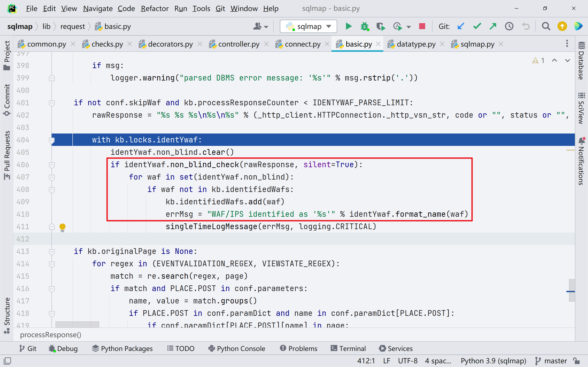588x367 pixels.
Task: Toggle the read-only lock in status bar
Action: 576,361
